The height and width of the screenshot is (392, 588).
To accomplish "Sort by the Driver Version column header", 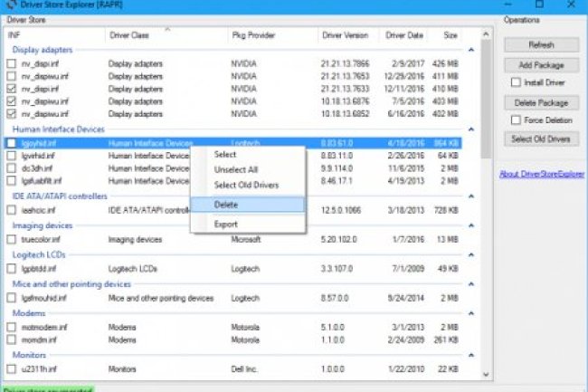I will click(345, 35).
